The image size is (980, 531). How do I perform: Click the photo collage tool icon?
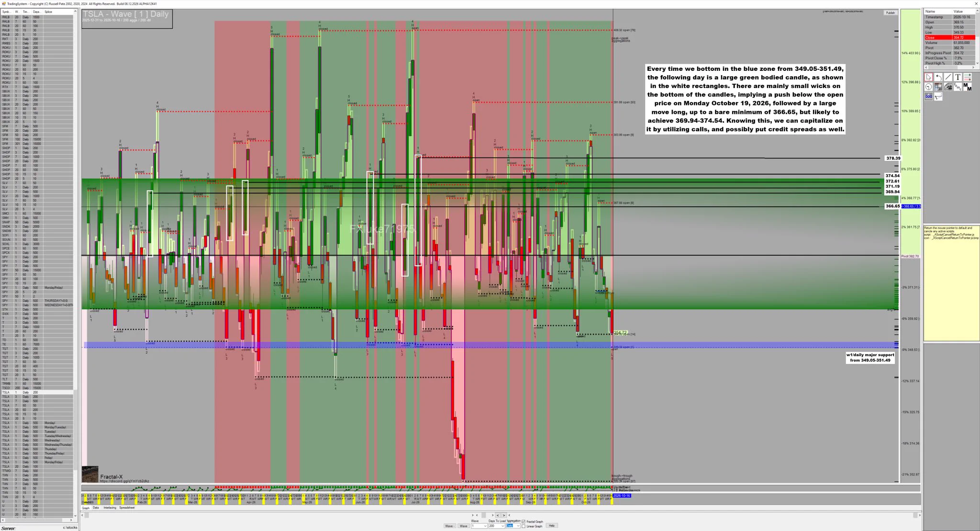pyautogui.click(x=938, y=87)
